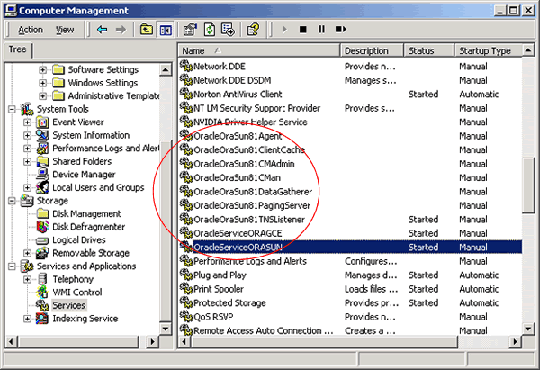The height and width of the screenshot is (370, 540).
Task: Click the Refresh toolbar icon
Action: pyautogui.click(x=209, y=30)
